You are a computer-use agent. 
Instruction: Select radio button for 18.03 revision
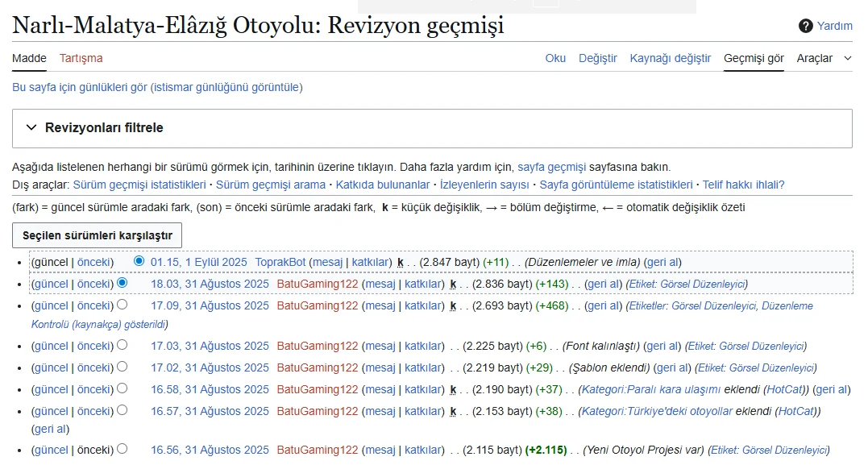tap(123, 284)
